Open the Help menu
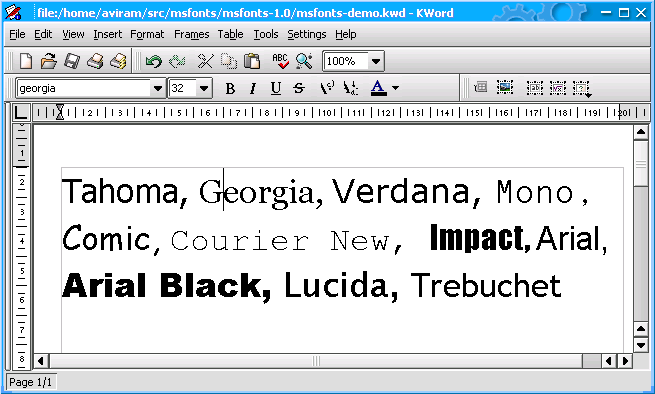This screenshot has width=655, height=394. point(345,34)
